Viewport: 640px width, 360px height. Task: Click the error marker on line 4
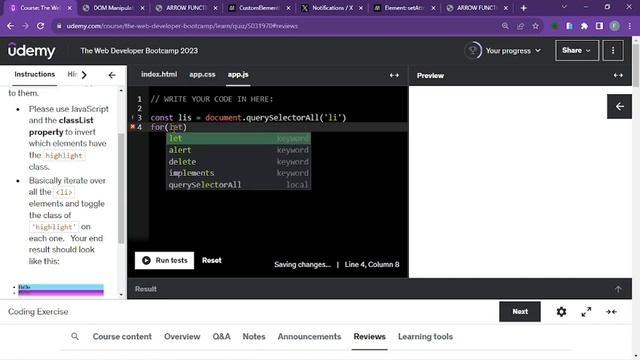(x=132, y=127)
